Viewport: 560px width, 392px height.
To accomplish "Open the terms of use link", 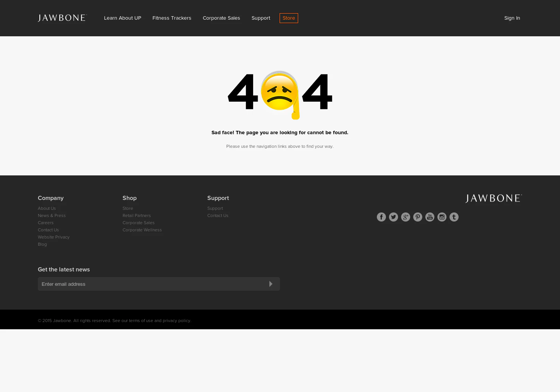I will pos(141,321).
